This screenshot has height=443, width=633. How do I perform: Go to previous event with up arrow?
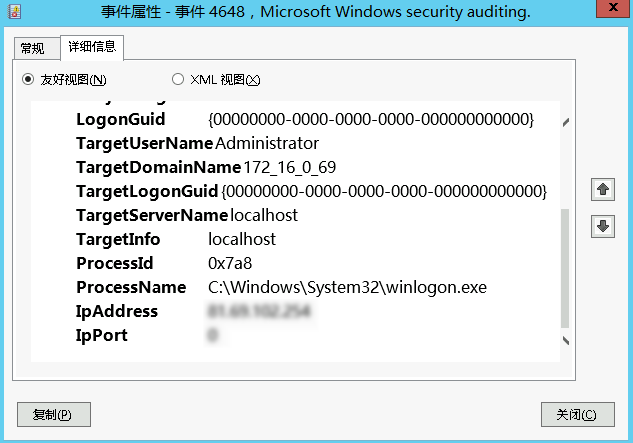point(603,189)
